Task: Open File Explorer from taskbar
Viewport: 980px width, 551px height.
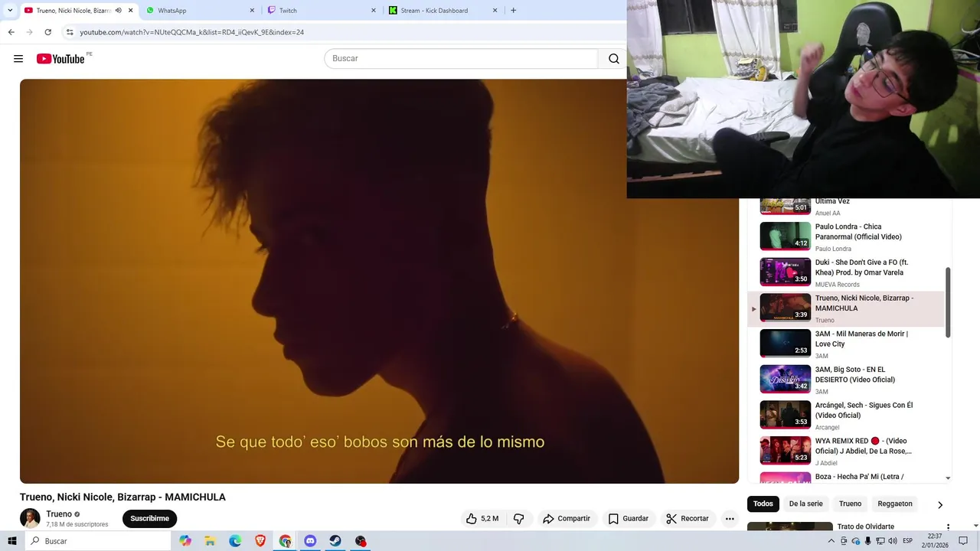Action: (210, 541)
